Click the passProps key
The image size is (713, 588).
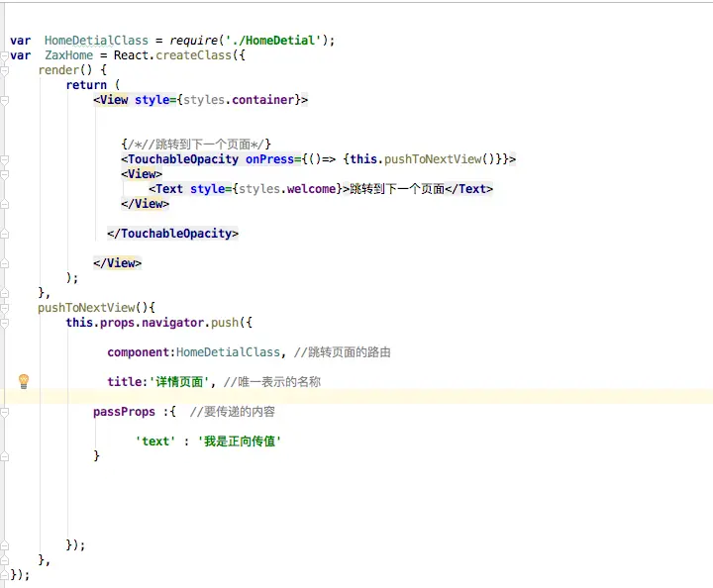[124, 412]
